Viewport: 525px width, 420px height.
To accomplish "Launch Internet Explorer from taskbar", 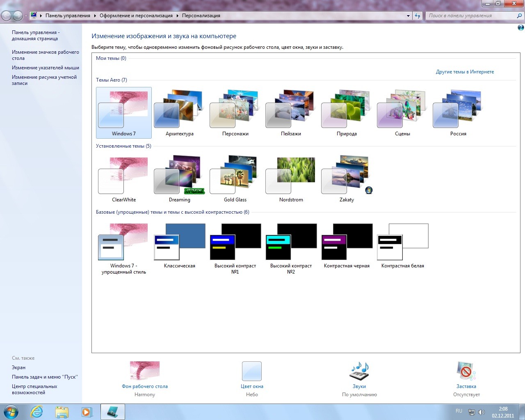I will [37, 412].
